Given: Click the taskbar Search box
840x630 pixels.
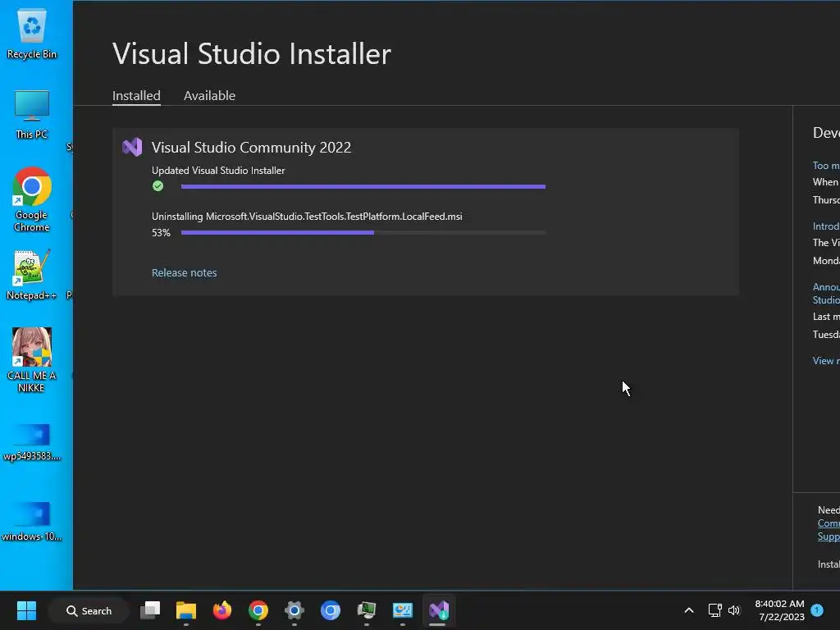Looking at the screenshot, I should pos(89,610).
